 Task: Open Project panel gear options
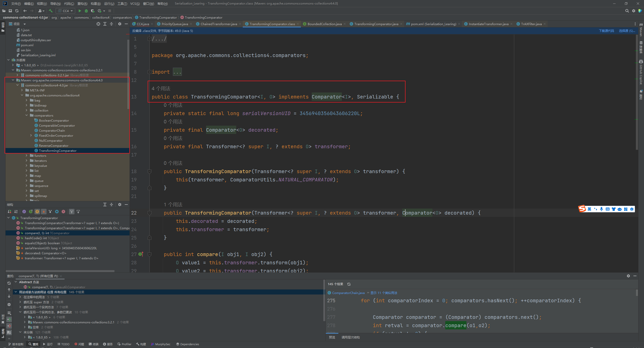(x=120, y=24)
